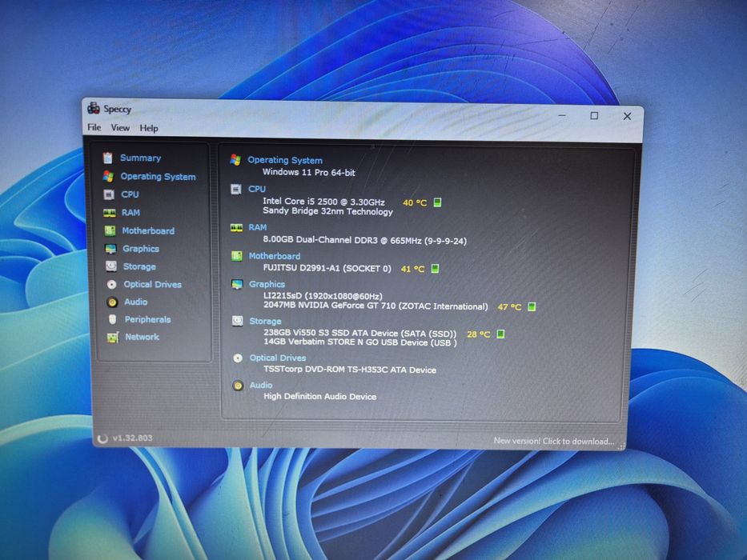Click 'FUJITSU D2991-A1 (SOCKET 0)' text
747x560 pixels.
point(327,269)
